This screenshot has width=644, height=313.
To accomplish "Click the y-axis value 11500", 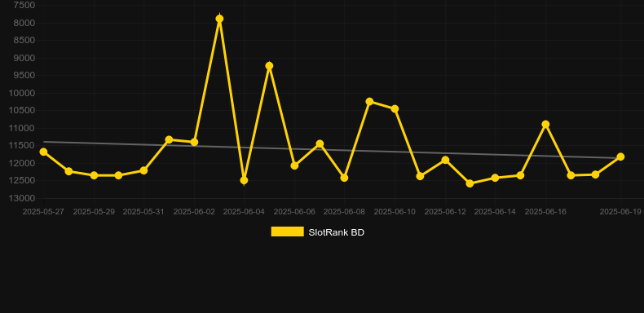I will [x=22, y=146].
